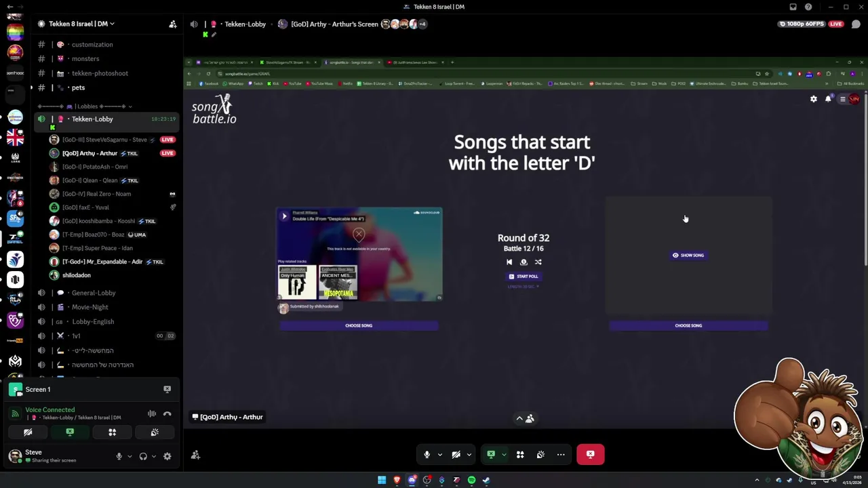Click the shuffle icon under Battle 12 / 16
Viewport: 868px width, 488px height.
(x=538, y=262)
